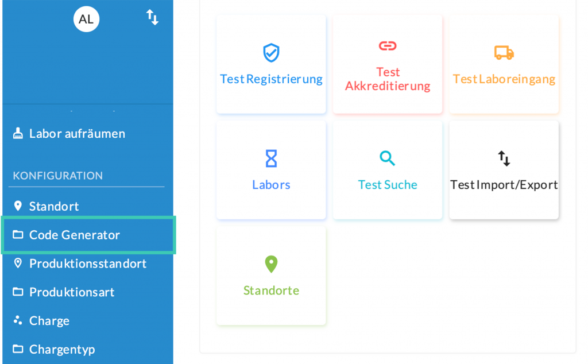Open the Test Akkreditierung tile
588x364 pixels.
point(388,79)
